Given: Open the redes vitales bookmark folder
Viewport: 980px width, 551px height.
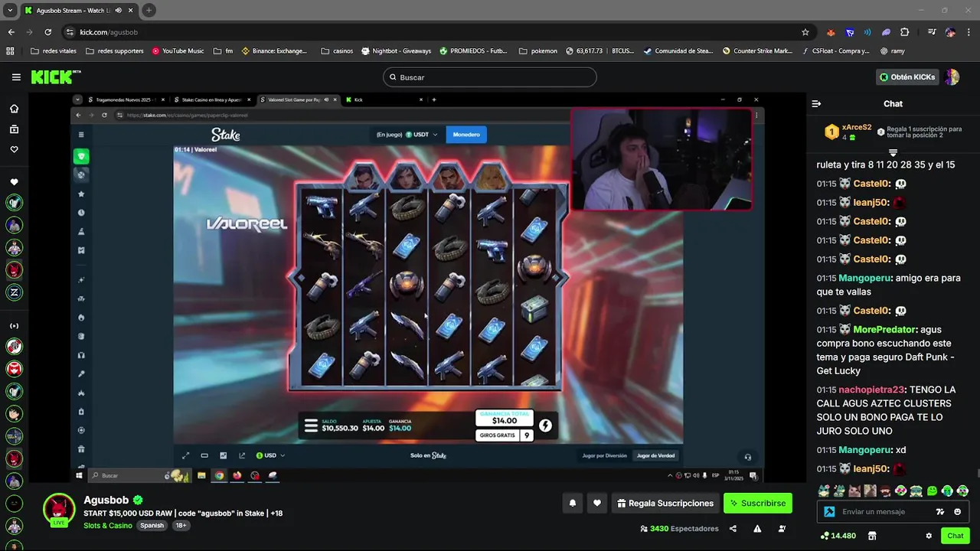Looking at the screenshot, I should (x=53, y=51).
